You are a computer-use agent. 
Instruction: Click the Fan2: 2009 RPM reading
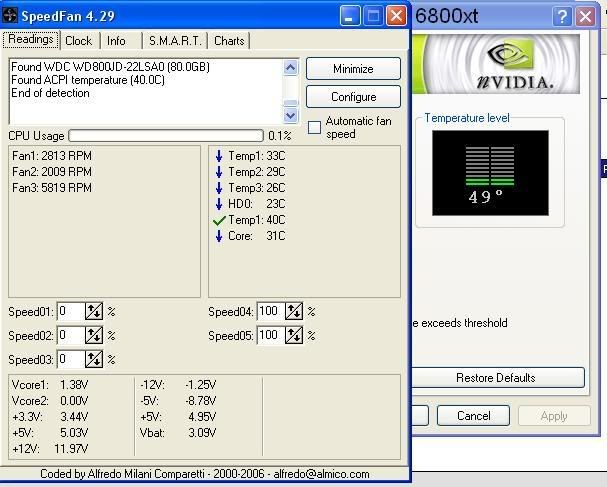(52, 171)
